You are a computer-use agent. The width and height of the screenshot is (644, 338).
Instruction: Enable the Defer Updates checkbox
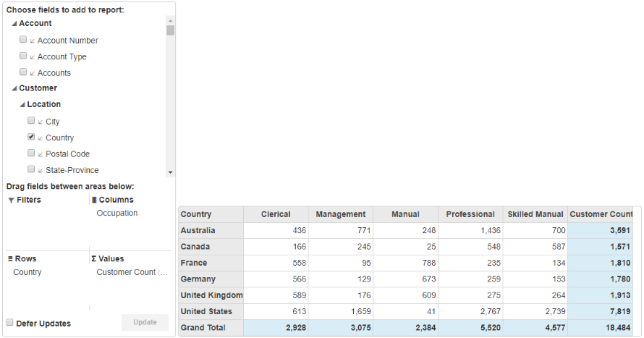[10, 323]
